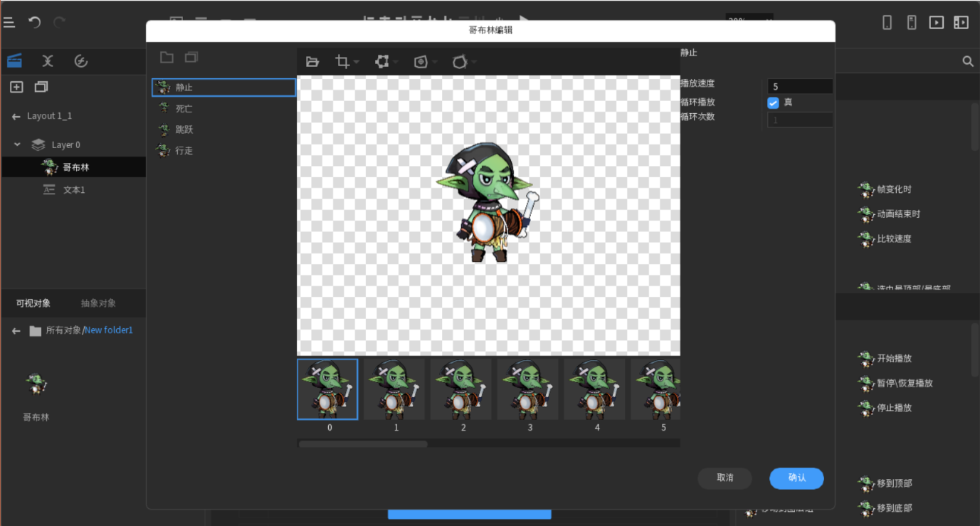Go back from 所有对象 folder path

(16, 331)
